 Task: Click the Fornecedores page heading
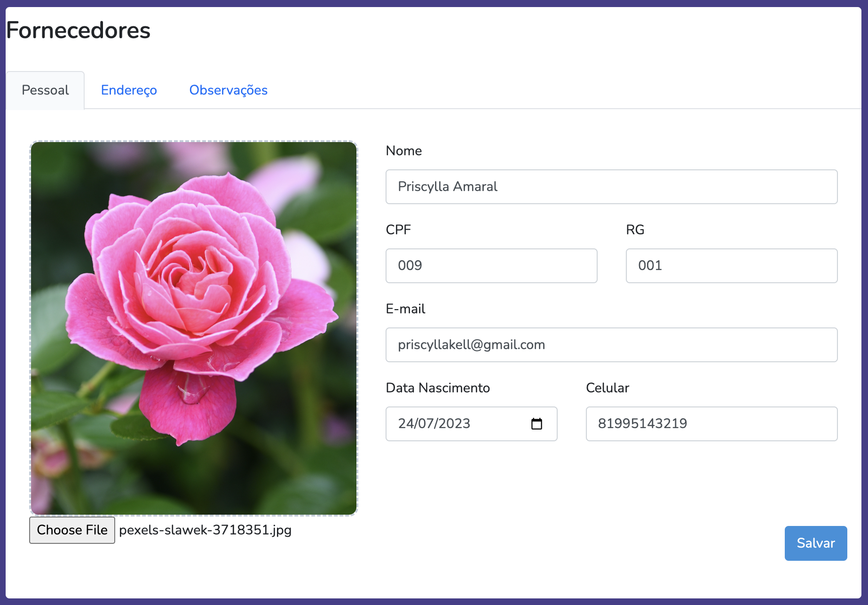pyautogui.click(x=78, y=30)
